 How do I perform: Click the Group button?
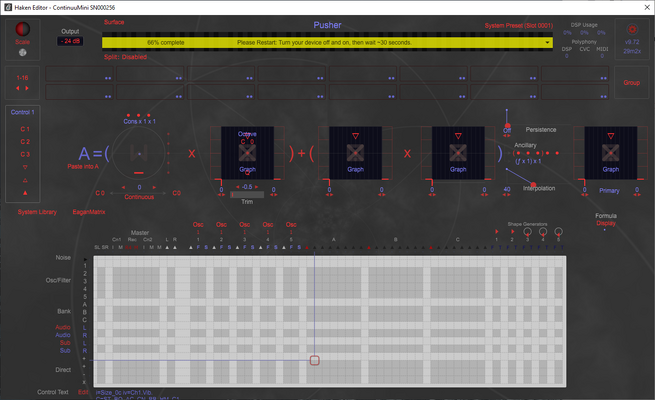(x=632, y=83)
